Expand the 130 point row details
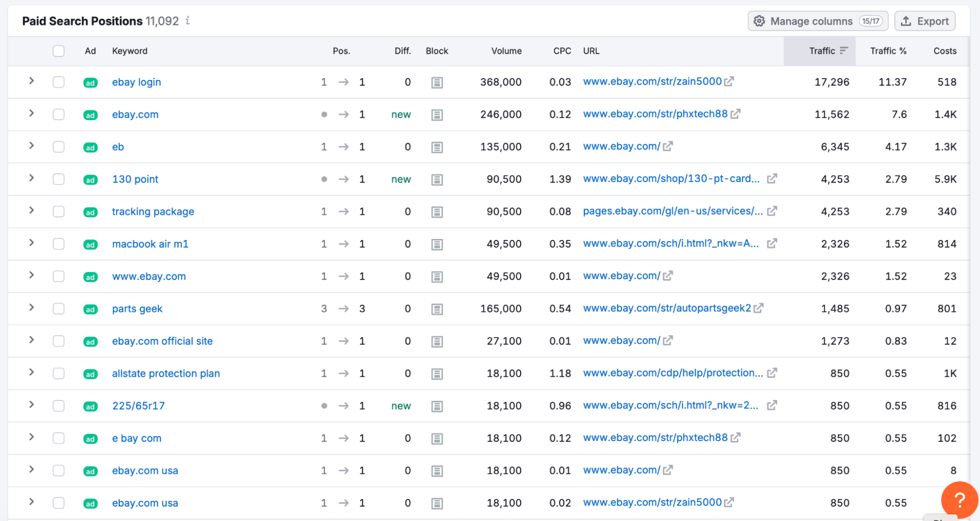Image resolution: width=980 pixels, height=521 pixels. (31, 179)
